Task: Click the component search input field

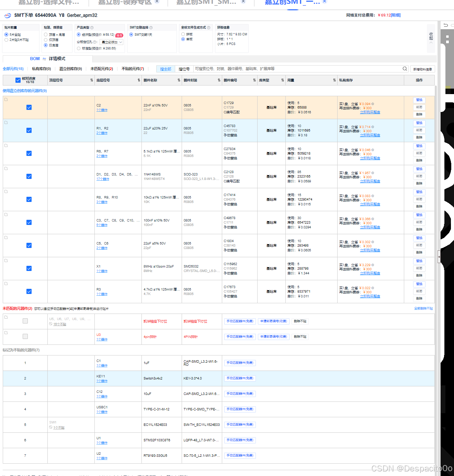Action: (297, 69)
